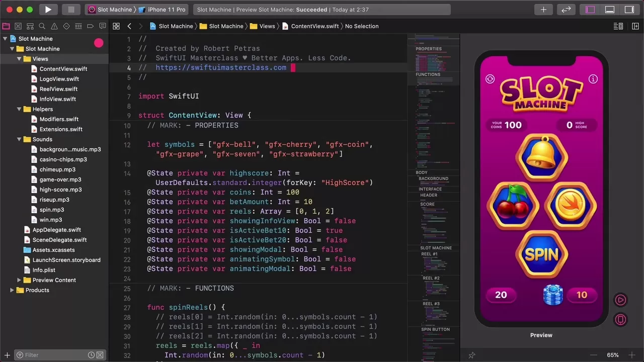
Task: Start Live Preview with the canvas play button
Action: pos(620,300)
